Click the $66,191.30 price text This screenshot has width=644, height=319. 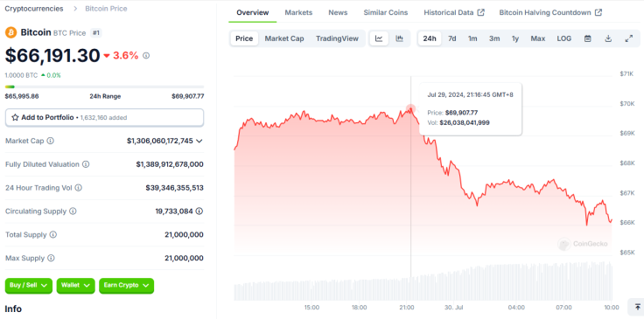click(52, 56)
